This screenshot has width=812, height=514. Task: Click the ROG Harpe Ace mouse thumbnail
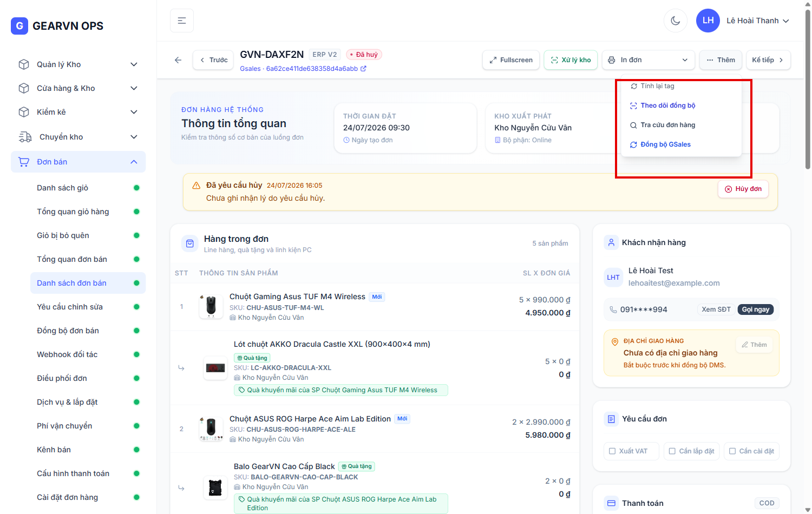tap(211, 429)
